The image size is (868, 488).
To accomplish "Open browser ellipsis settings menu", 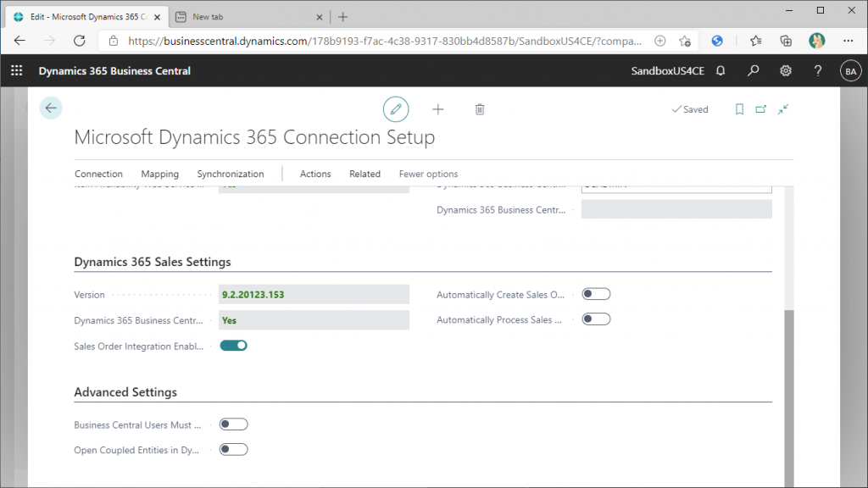I will point(848,41).
